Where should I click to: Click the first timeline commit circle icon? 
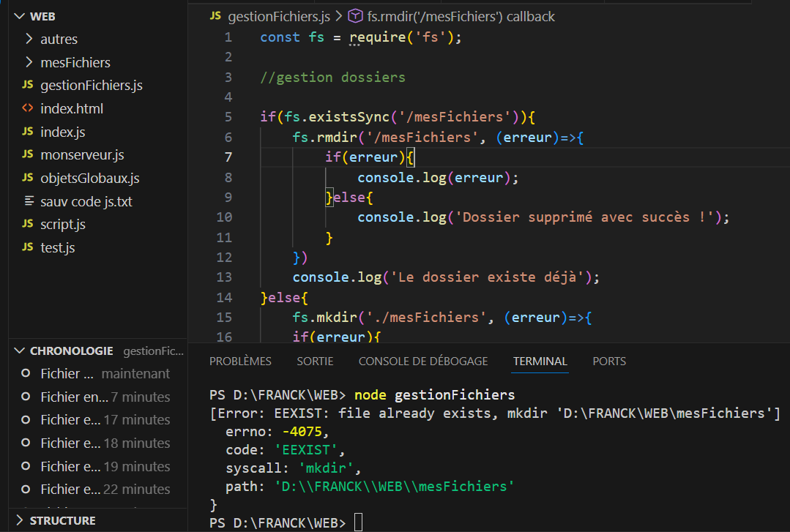pos(26,373)
